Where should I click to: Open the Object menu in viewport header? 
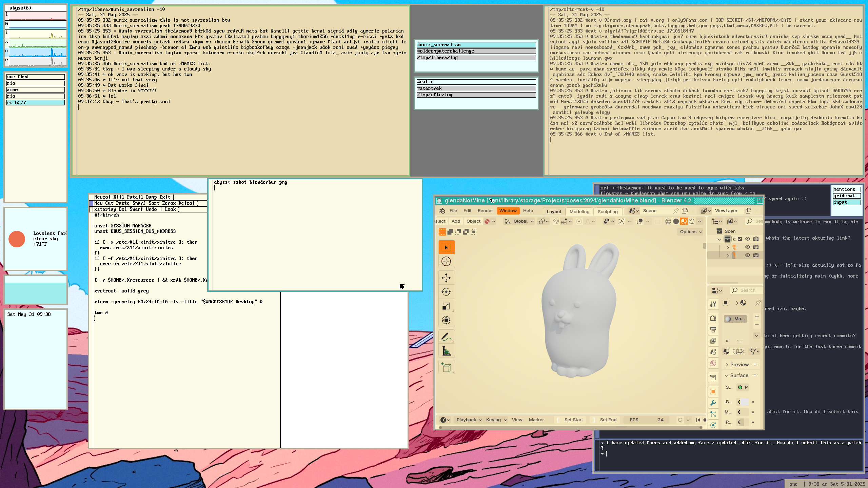click(473, 221)
